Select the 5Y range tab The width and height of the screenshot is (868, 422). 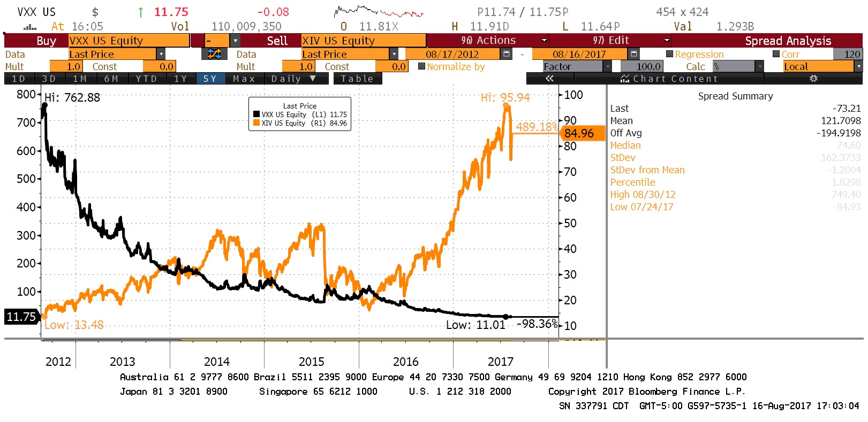[x=210, y=79]
